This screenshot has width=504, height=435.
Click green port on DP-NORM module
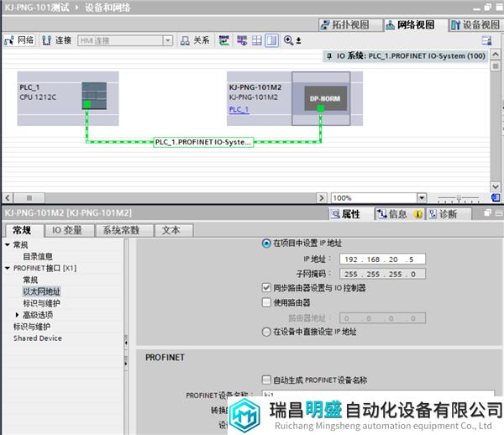(321, 108)
